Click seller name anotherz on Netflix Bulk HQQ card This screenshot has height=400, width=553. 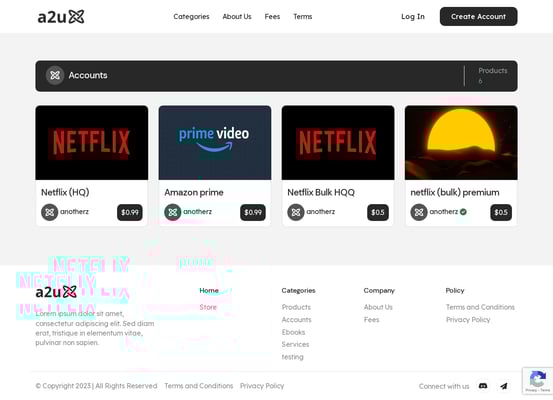point(321,212)
